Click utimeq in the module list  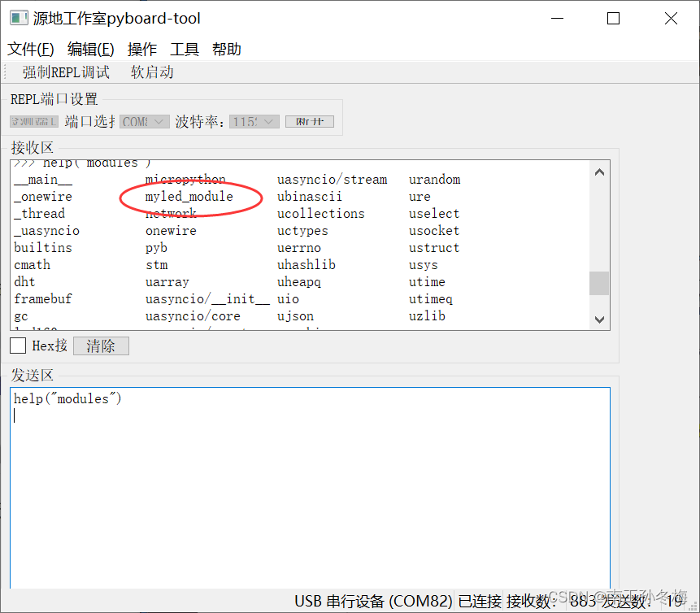[x=431, y=299]
